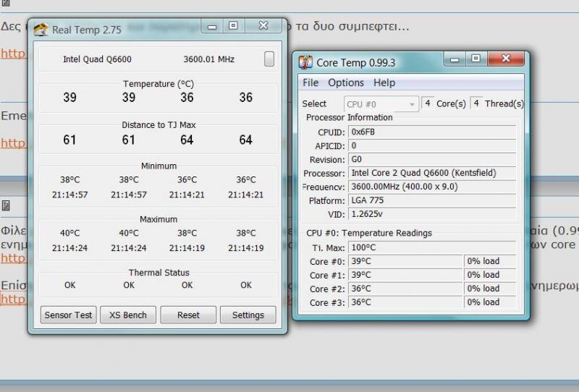Click the Core(s) count box
Viewport: 579px width, 392px height.
(x=428, y=103)
